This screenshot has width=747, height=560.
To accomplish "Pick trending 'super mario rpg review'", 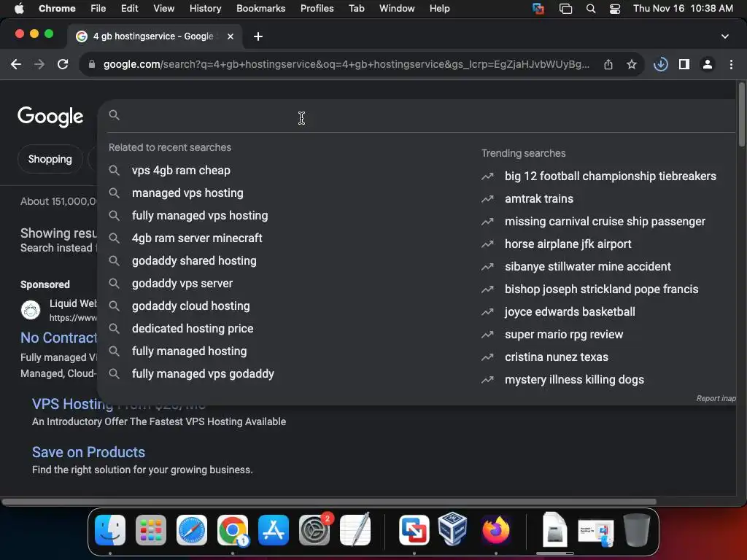I will click(x=564, y=334).
